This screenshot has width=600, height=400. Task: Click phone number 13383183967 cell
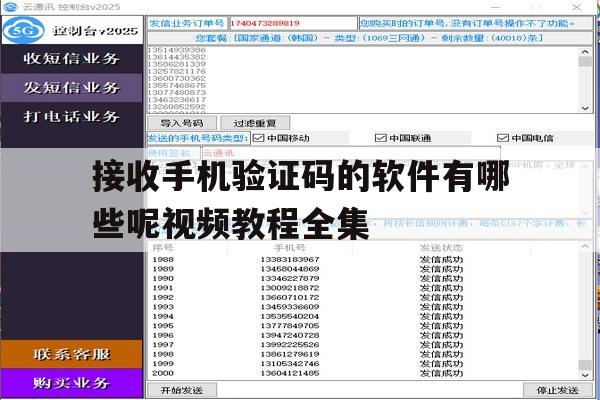290,260
